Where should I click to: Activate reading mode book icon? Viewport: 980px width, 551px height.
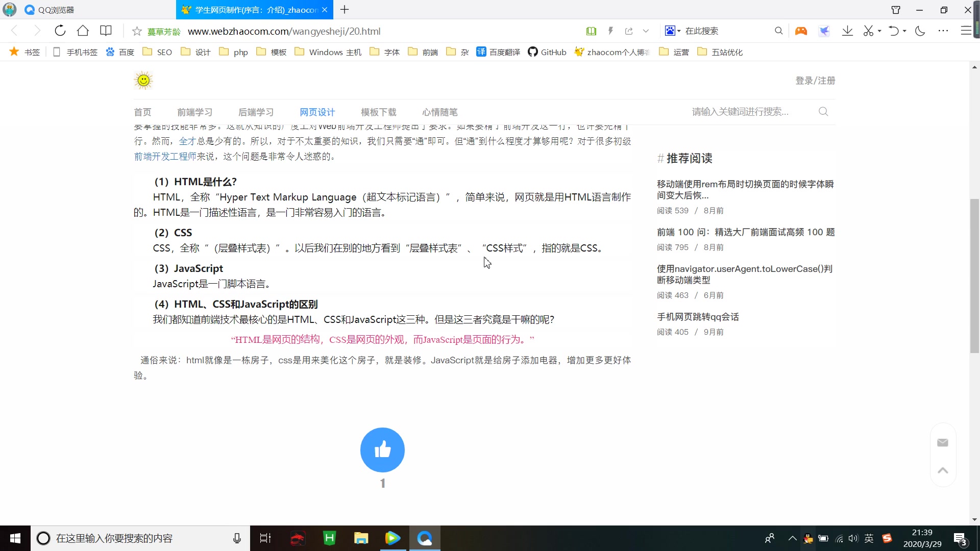click(591, 31)
